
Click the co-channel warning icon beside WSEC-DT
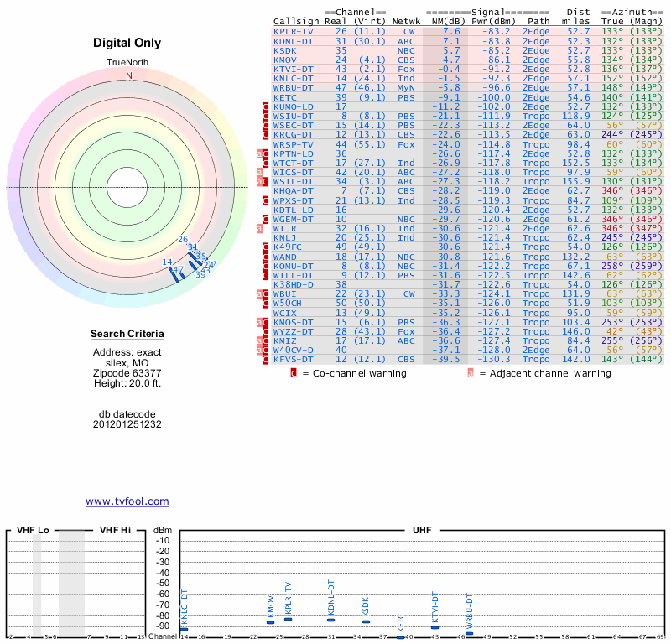click(265, 126)
